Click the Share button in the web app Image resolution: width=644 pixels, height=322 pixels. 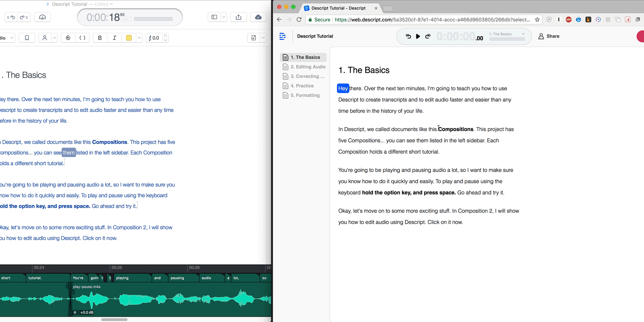tap(549, 36)
